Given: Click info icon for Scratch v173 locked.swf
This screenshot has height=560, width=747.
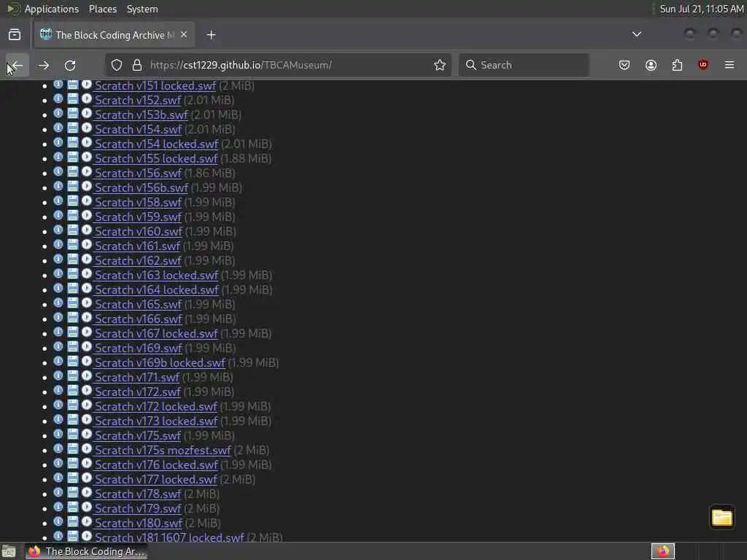Looking at the screenshot, I should coord(58,420).
